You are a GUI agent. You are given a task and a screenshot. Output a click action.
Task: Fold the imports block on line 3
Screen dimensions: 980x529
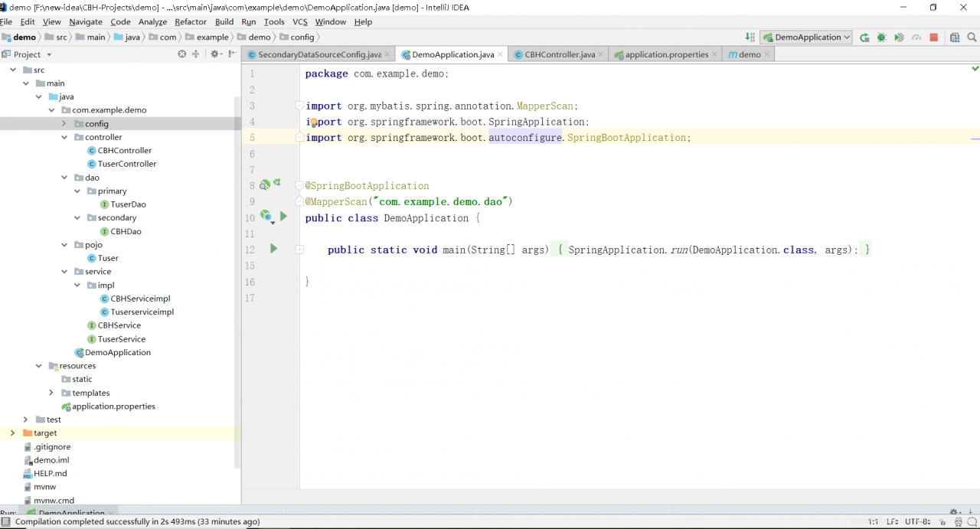tap(300, 106)
